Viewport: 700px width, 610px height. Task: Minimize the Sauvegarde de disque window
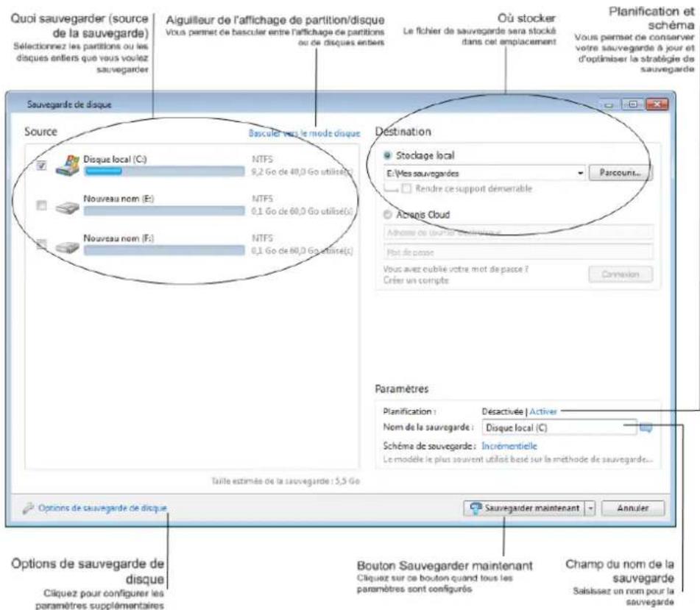click(x=609, y=105)
